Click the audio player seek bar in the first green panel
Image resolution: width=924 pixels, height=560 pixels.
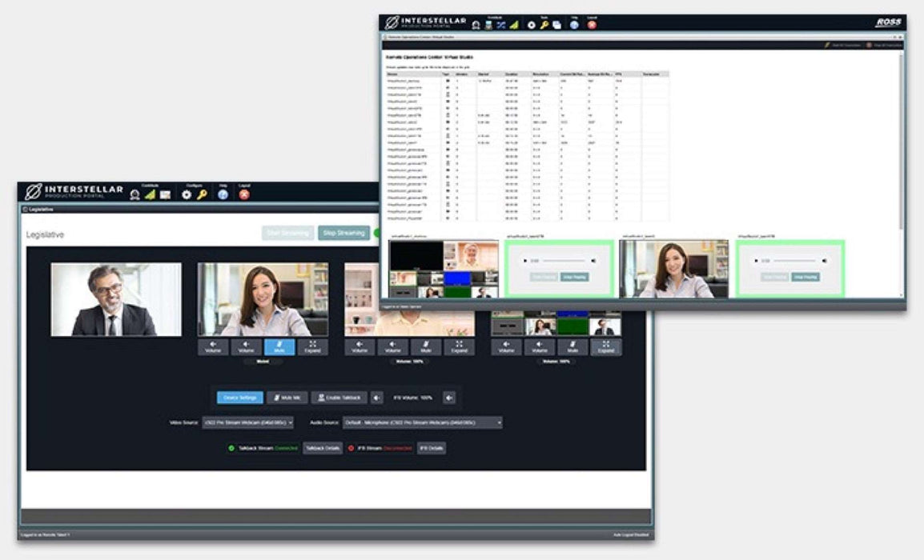pos(564,261)
